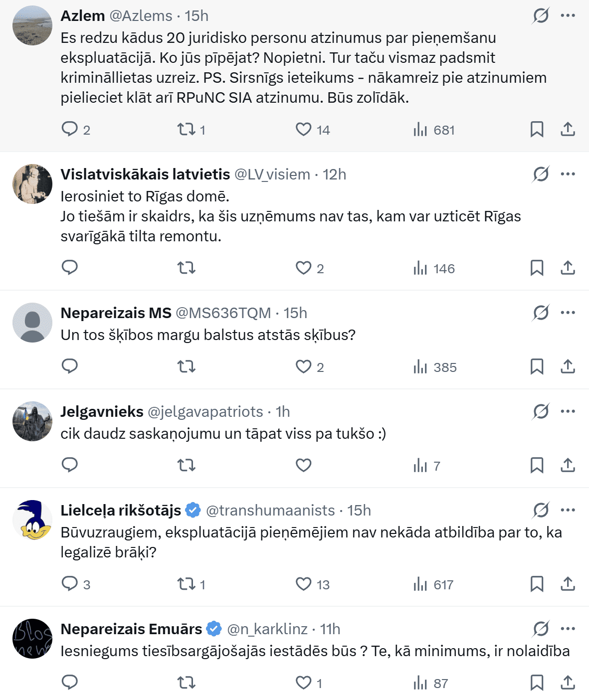The height and width of the screenshot is (700, 589).
Task: Reply to Azlem's tweet
Action: [70, 129]
